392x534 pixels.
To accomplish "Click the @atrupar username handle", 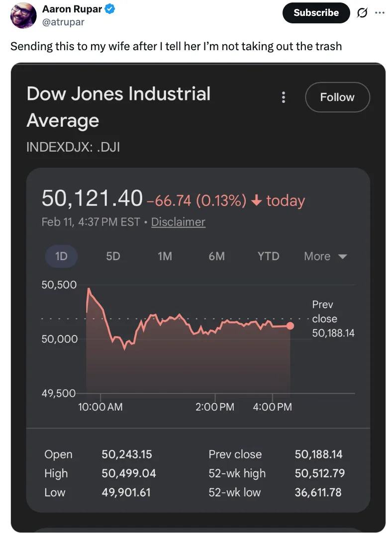I will (63, 22).
